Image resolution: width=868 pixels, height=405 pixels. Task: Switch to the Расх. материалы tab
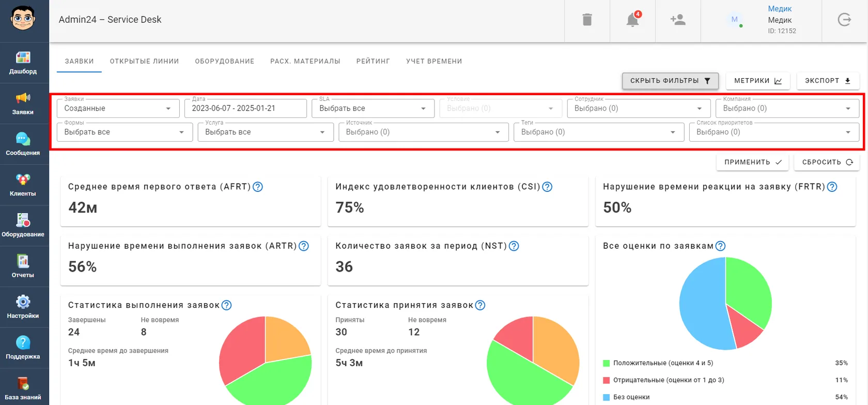point(305,61)
